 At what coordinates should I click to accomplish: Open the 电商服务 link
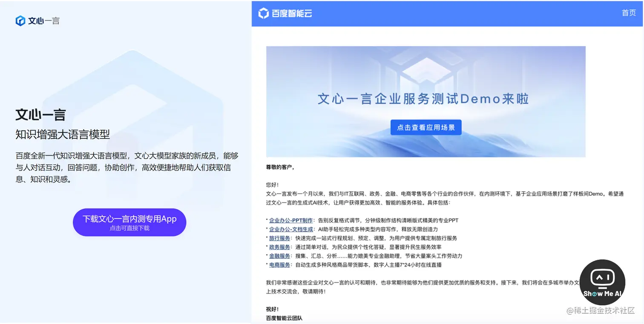pyautogui.click(x=280, y=265)
